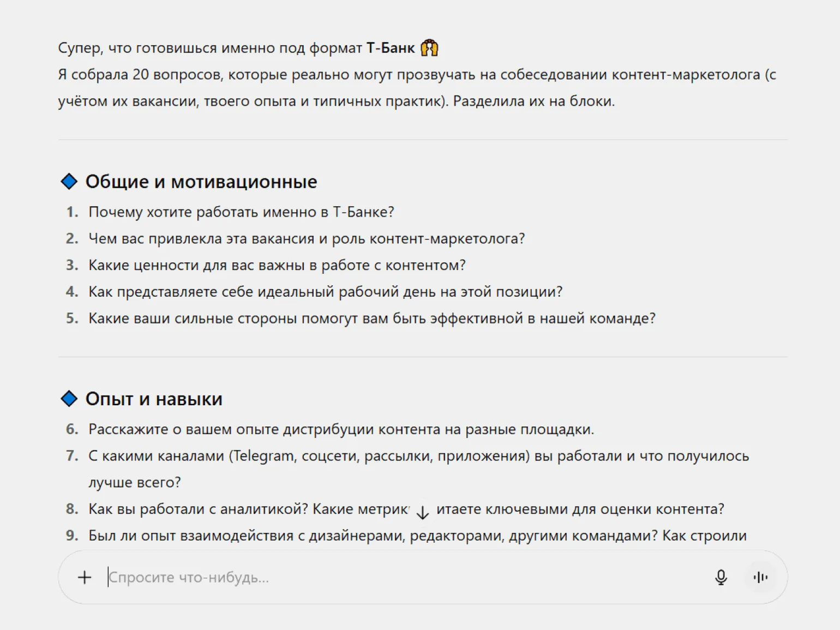Viewport: 840px width, 630px height.
Task: Click the intro sentence starting with "Я собрала 20 вопросов"
Action: 417,75
